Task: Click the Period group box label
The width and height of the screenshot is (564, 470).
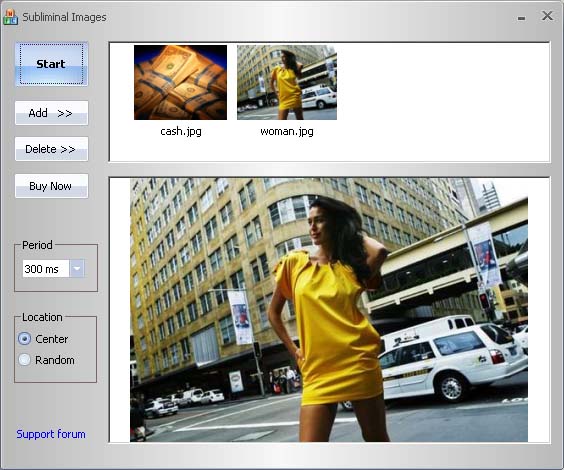Action: 37,245
